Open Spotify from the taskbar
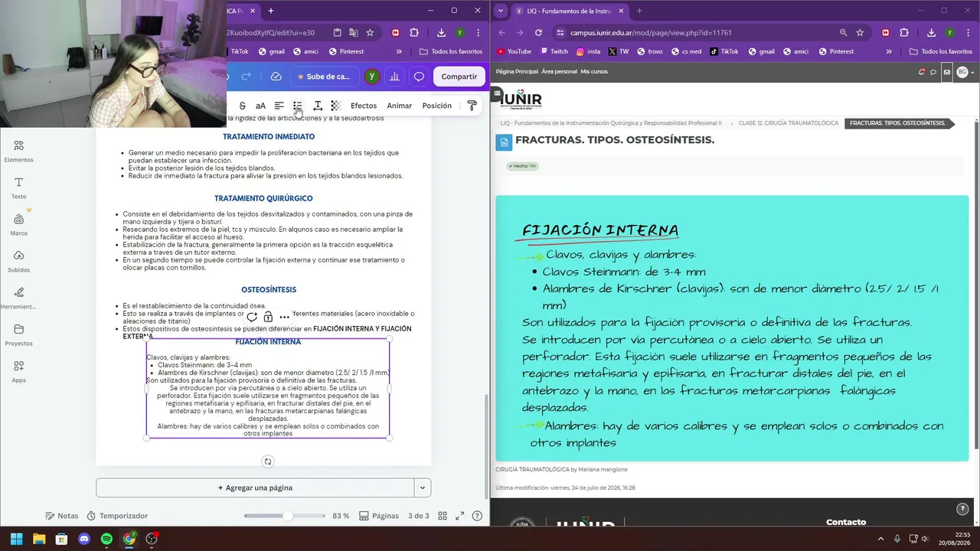Screen dimensions: 980x551 (106, 539)
